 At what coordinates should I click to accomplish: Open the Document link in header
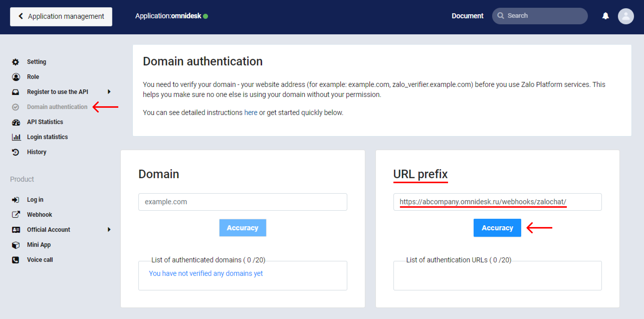point(467,16)
